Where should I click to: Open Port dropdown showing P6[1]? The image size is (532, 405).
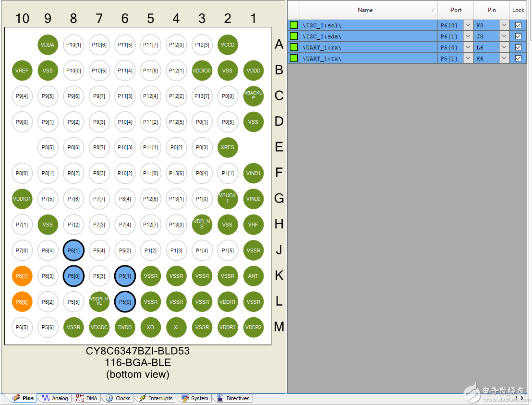(x=468, y=36)
